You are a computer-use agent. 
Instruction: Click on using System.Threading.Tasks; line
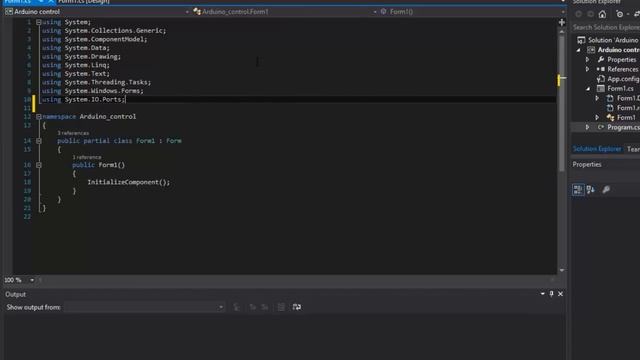(x=96, y=82)
